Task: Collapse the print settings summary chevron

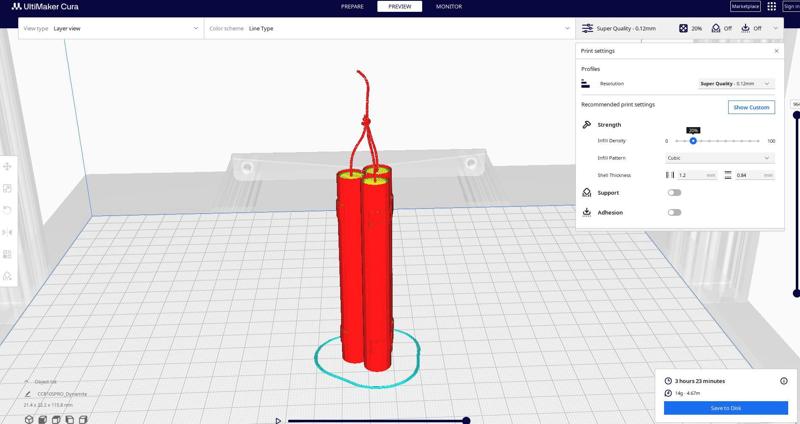Action: pyautogui.click(x=776, y=29)
